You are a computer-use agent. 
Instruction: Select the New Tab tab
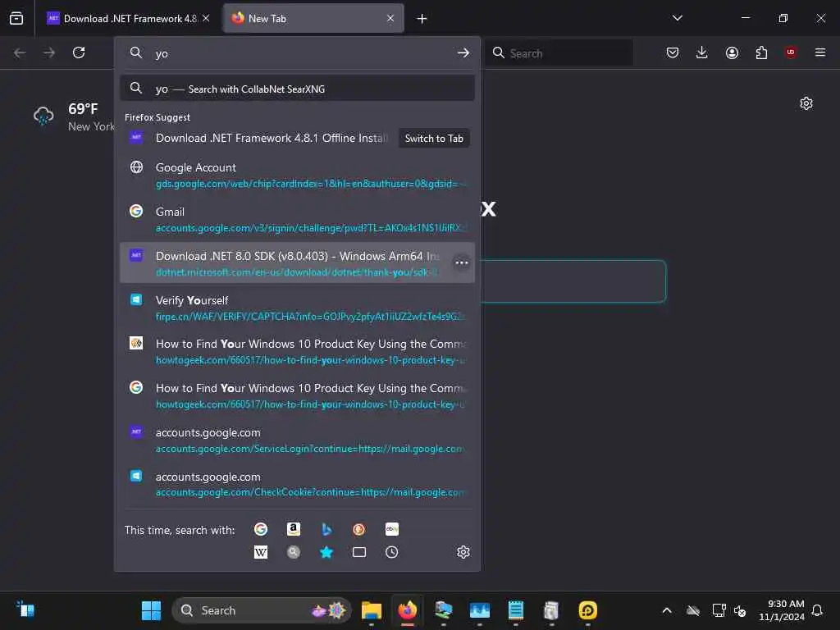click(x=313, y=18)
